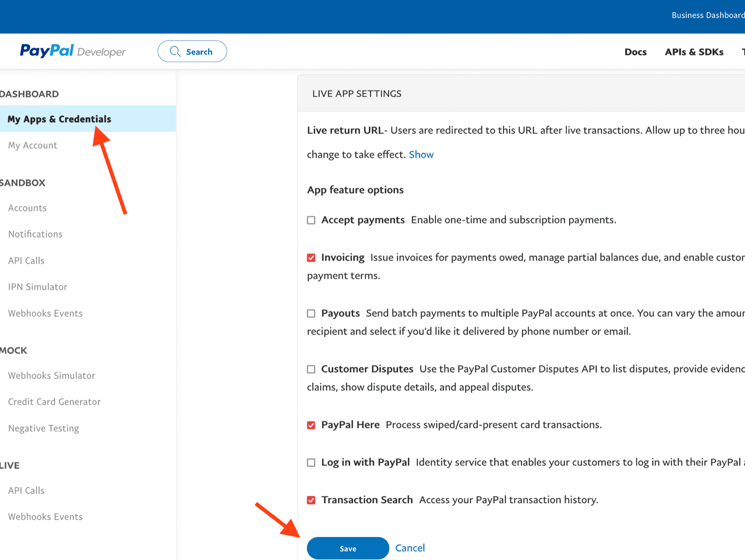
Task: Click the App feature options heading
Action: (x=355, y=190)
